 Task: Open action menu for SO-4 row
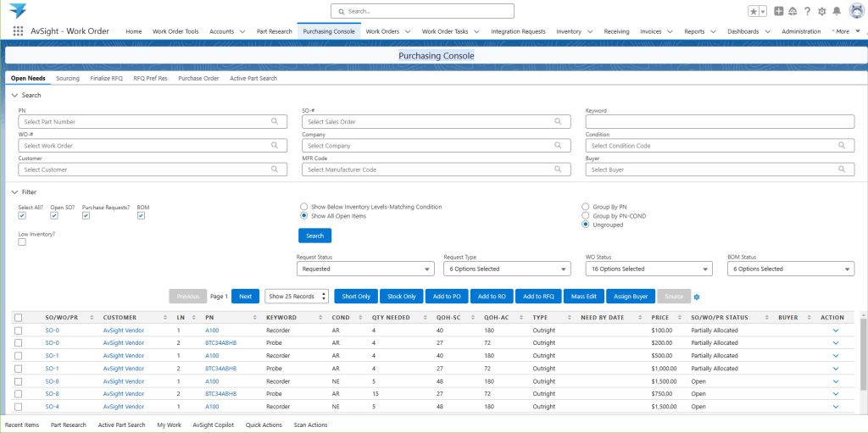point(835,407)
